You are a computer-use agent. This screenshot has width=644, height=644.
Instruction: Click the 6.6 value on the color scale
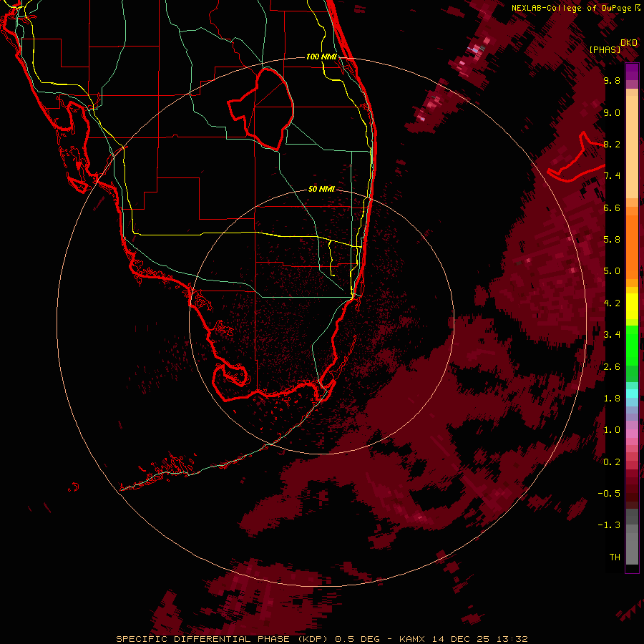[x=612, y=208]
